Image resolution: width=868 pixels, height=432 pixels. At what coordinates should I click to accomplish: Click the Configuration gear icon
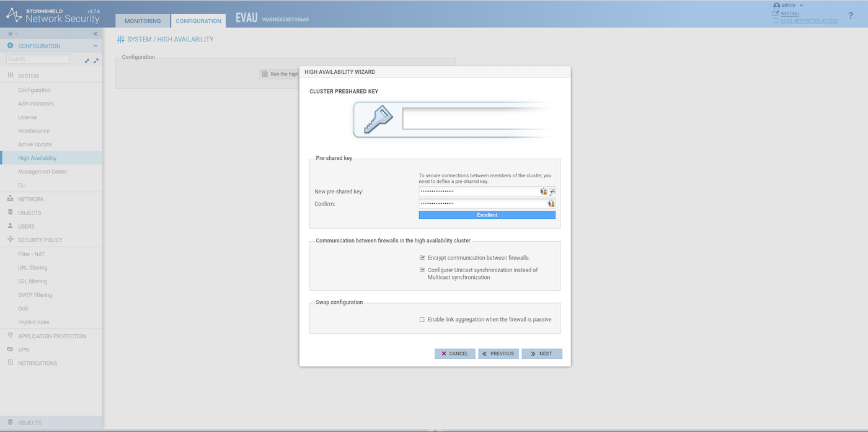[10, 46]
